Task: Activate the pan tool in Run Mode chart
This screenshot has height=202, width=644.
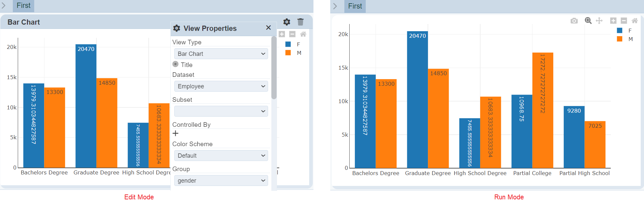Action: click(599, 21)
